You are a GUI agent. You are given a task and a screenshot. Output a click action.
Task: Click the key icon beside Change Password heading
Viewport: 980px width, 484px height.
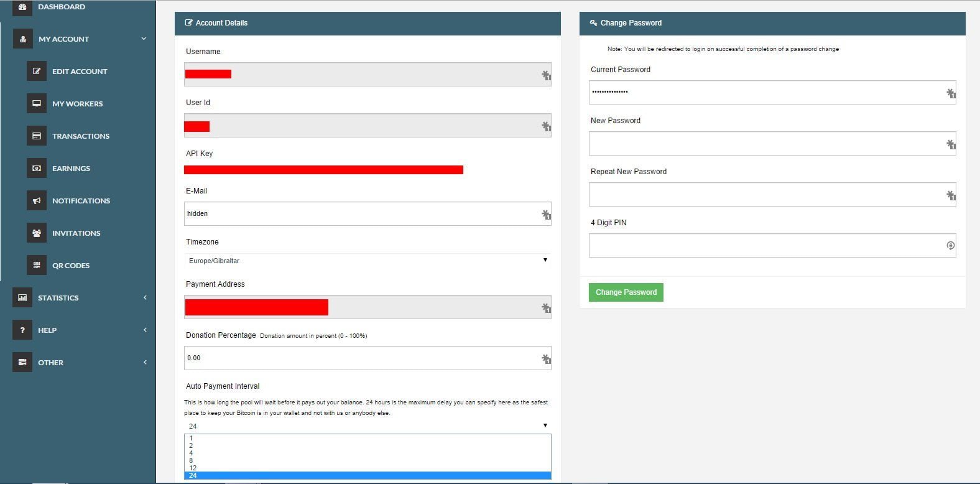pyautogui.click(x=593, y=23)
